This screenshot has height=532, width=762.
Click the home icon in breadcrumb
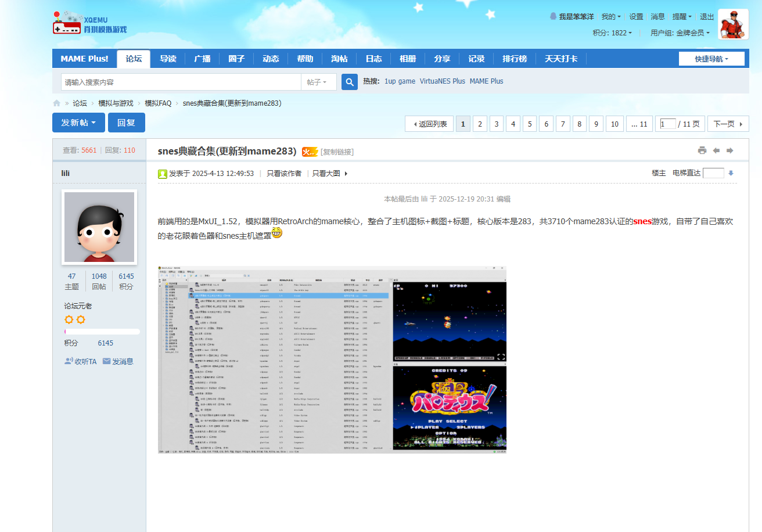56,103
